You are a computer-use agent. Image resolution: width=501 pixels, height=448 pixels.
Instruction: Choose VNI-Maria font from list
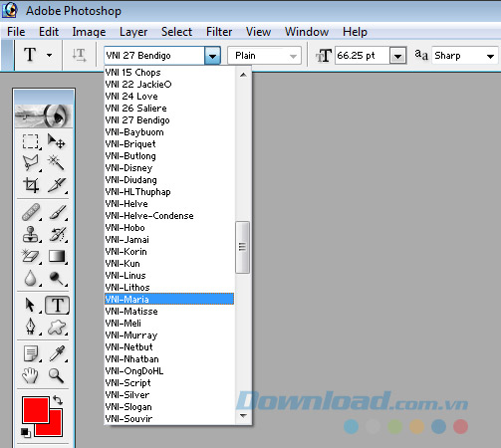click(x=169, y=299)
